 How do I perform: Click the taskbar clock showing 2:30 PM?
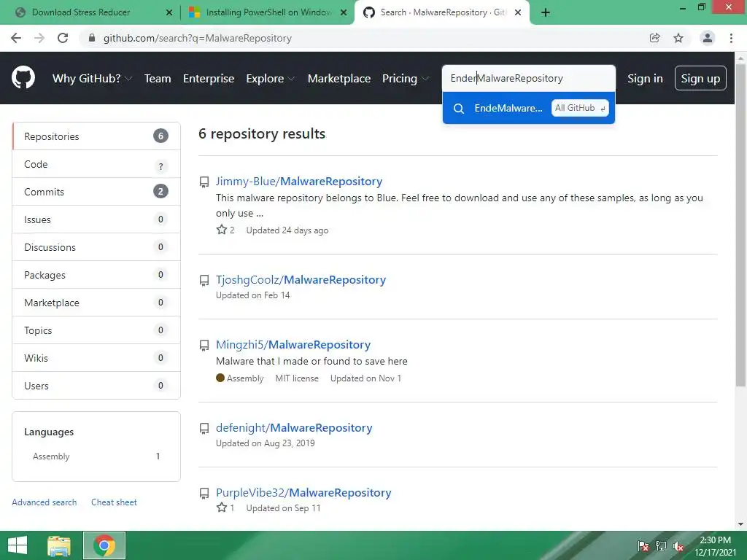pyautogui.click(x=715, y=546)
